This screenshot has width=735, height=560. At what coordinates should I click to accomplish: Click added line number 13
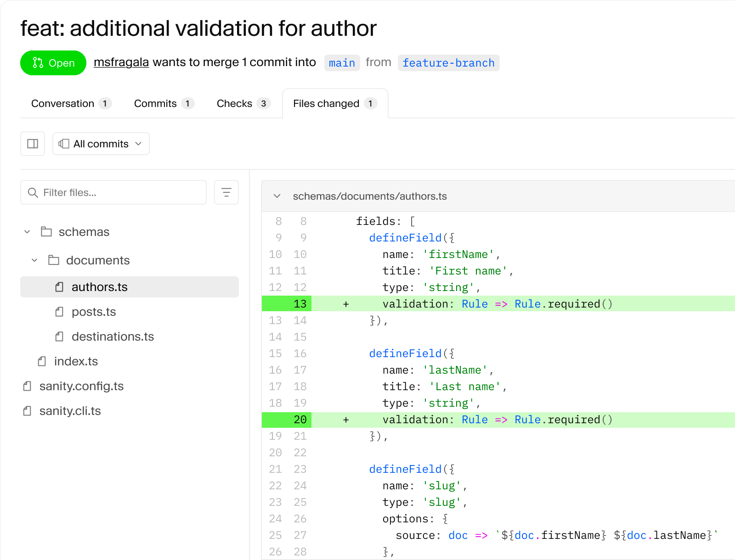coord(300,304)
